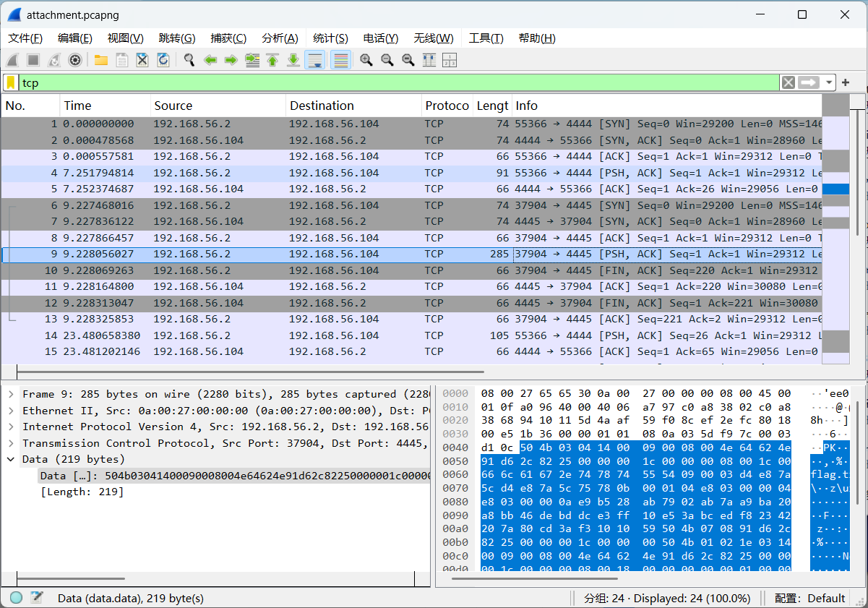Sort by the No. column header
Screen dimensions: 868x608
coord(30,106)
